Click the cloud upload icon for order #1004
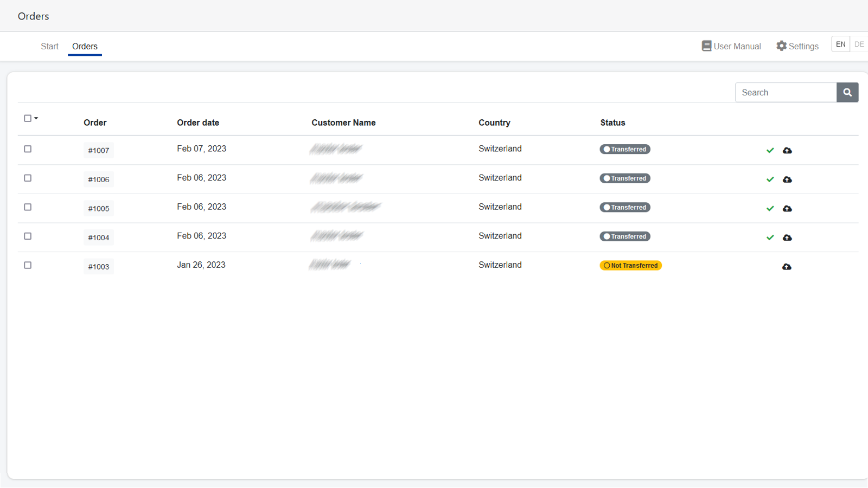 (x=787, y=237)
